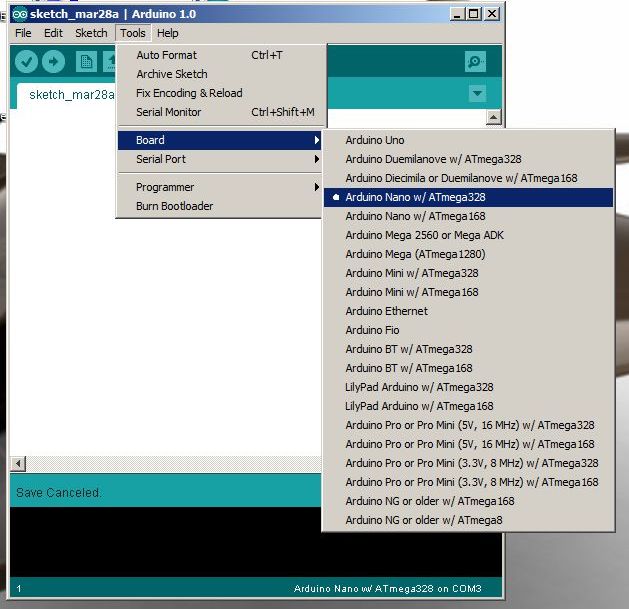This screenshot has width=629, height=609.
Task: Pick LilyPad Arduino w/ ATmega328 board
Action: tap(419, 387)
